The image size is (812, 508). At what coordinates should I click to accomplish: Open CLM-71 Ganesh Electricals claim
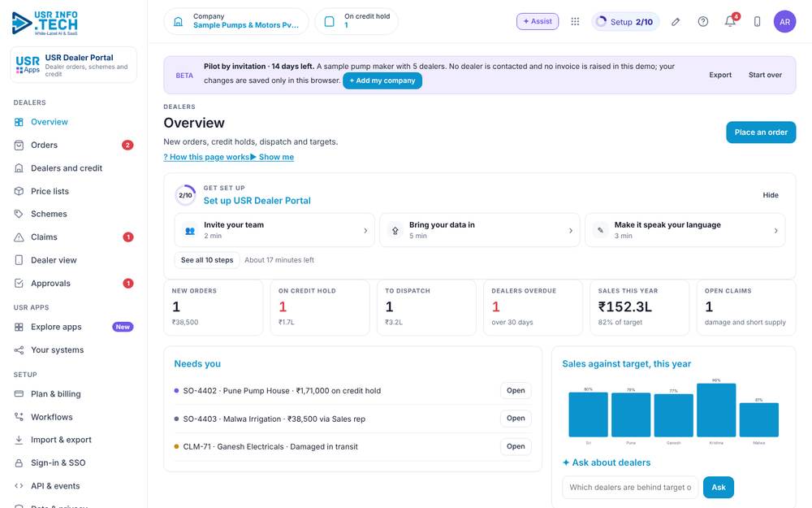pos(516,446)
